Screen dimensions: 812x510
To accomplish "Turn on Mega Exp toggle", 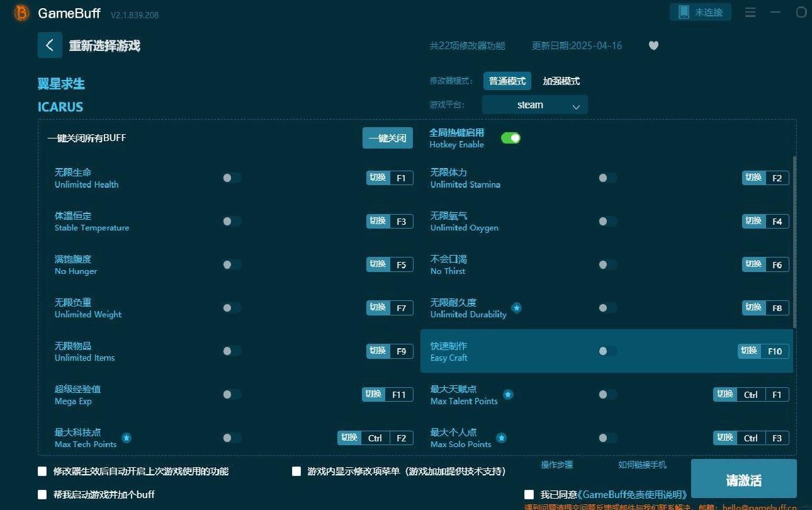I will (x=232, y=395).
